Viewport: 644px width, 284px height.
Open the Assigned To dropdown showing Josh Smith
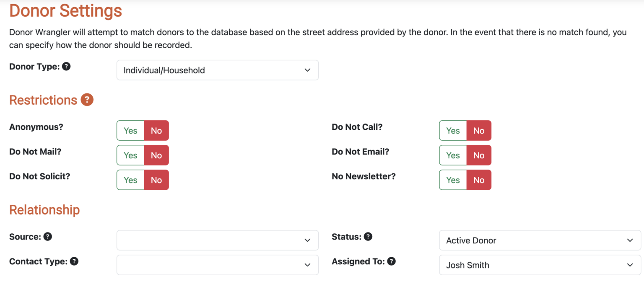point(539,265)
